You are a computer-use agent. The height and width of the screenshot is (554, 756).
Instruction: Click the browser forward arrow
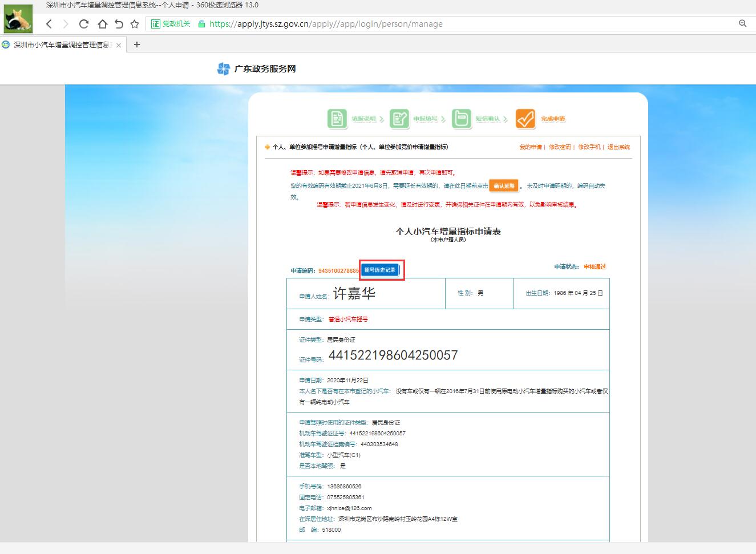click(x=66, y=24)
